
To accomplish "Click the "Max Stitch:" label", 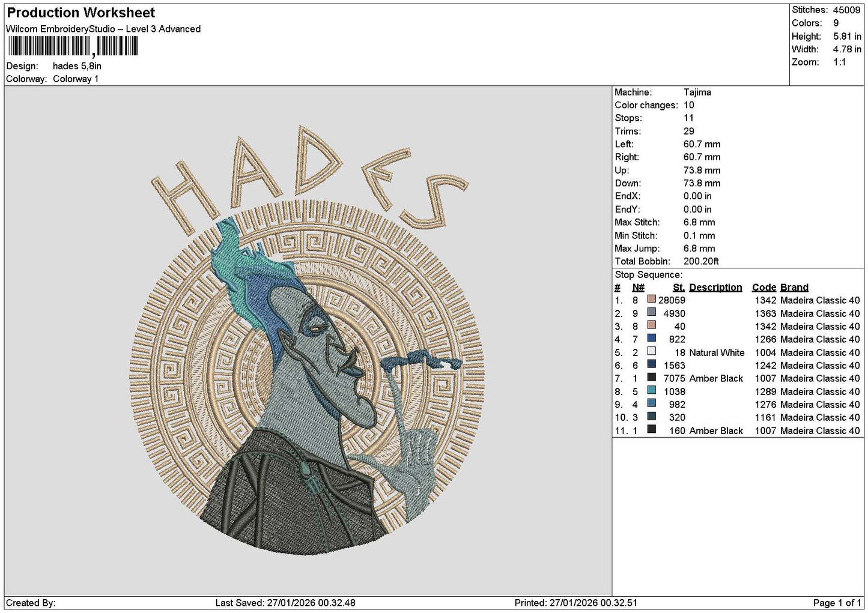I will point(636,222).
